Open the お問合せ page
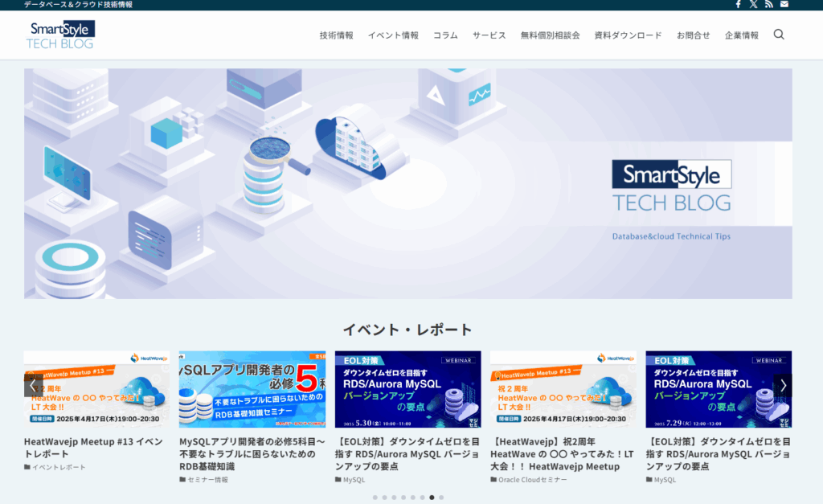Image resolution: width=823 pixels, height=504 pixels. tap(694, 35)
